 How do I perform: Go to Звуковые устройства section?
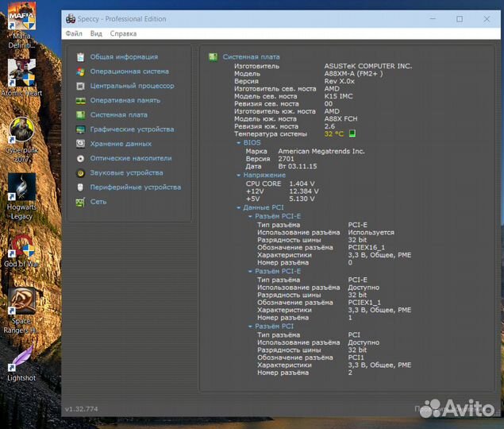[x=126, y=173]
